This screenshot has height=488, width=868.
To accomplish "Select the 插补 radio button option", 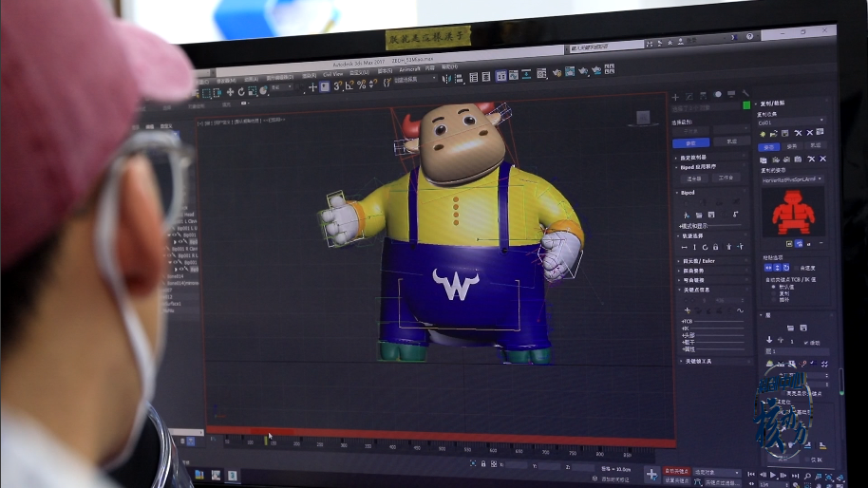I will pos(773,300).
